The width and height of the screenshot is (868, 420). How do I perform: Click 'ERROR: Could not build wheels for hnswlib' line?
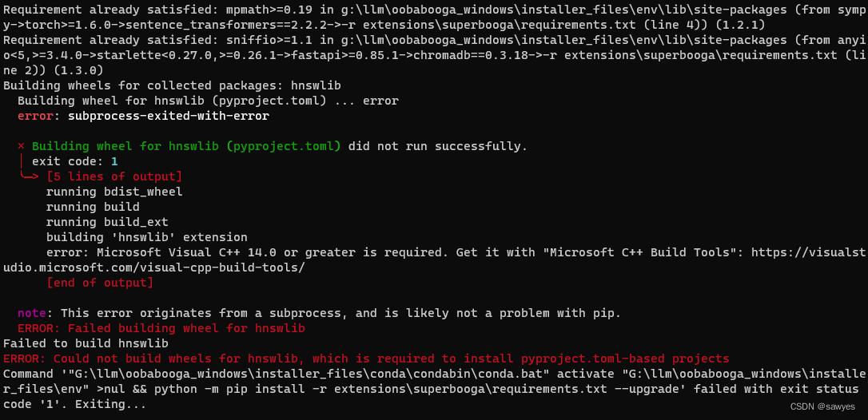[x=366, y=359]
